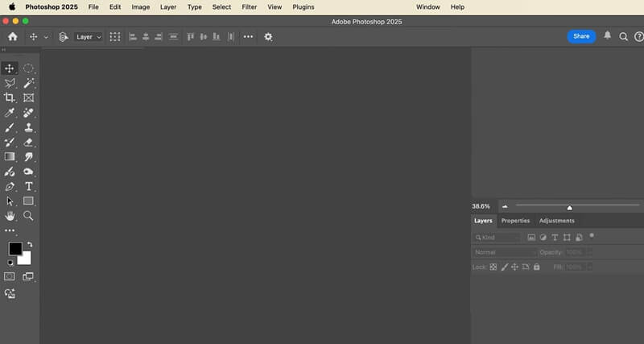Toggle the lock all layer icon

pyautogui.click(x=536, y=267)
